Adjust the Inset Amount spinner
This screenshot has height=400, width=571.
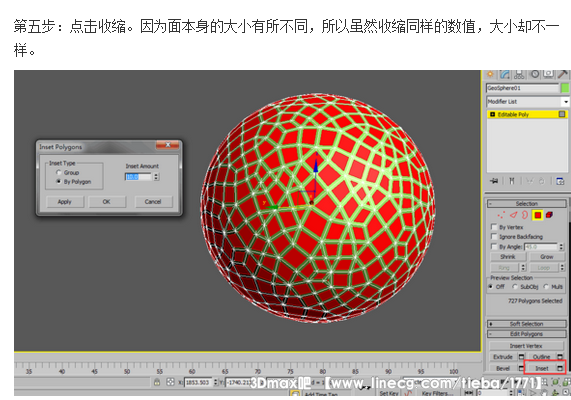click(156, 177)
